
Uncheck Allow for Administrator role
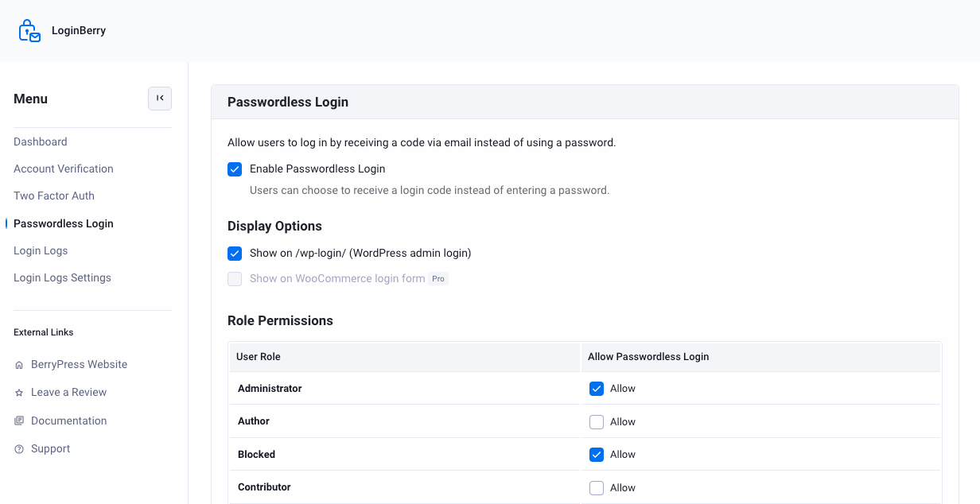tap(597, 389)
